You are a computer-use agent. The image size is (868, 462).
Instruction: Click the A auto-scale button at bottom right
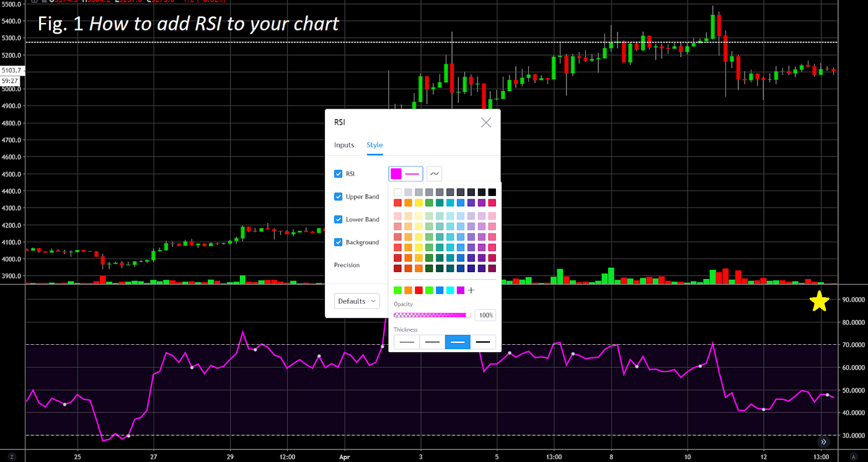(854, 456)
